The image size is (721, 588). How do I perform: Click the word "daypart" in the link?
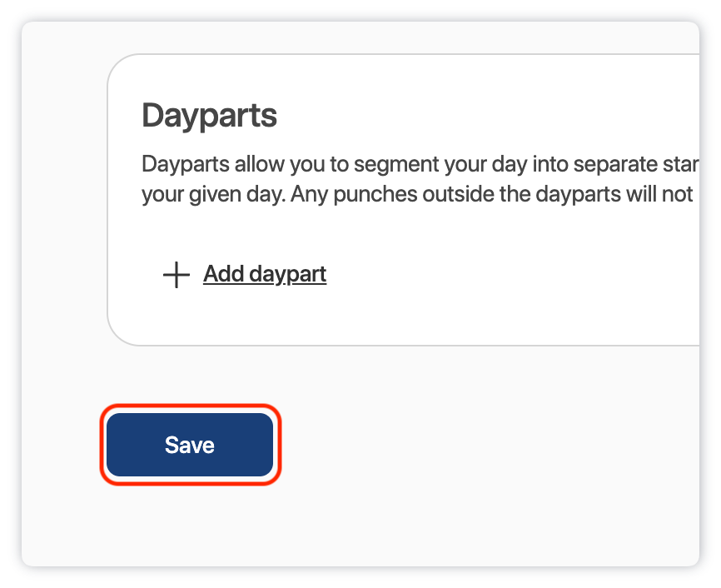coord(288,275)
